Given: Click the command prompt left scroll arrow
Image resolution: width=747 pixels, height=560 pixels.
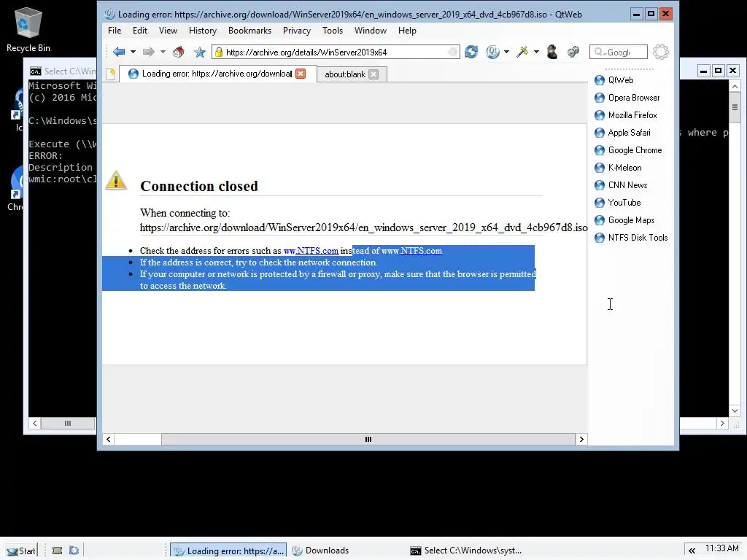Looking at the screenshot, I should [x=34, y=423].
